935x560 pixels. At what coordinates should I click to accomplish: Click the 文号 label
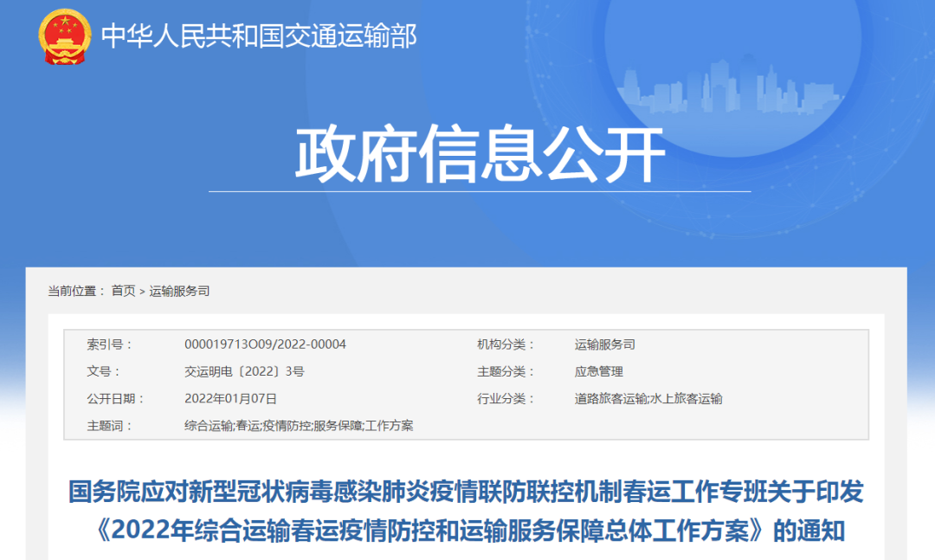click(104, 371)
